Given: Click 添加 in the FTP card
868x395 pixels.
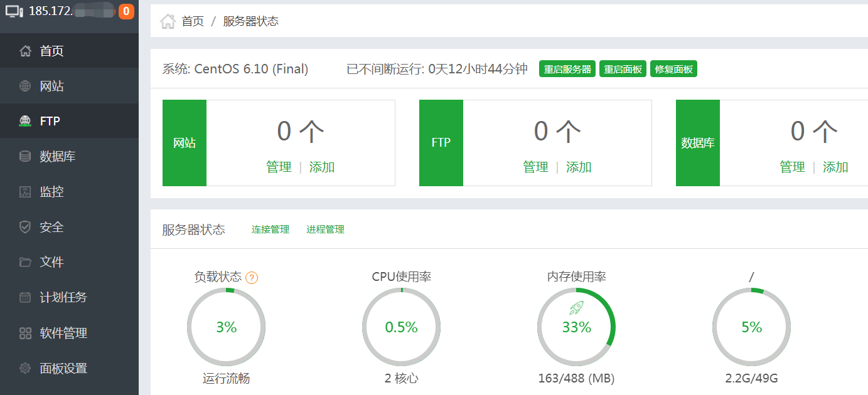Looking at the screenshot, I should (579, 167).
